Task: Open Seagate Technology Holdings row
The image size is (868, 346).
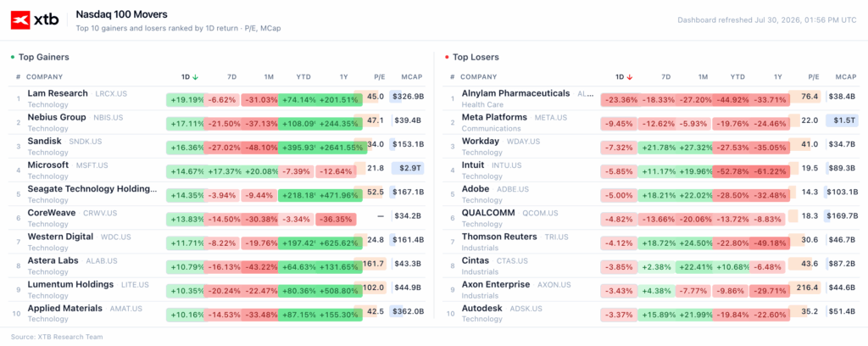Action: click(x=217, y=193)
